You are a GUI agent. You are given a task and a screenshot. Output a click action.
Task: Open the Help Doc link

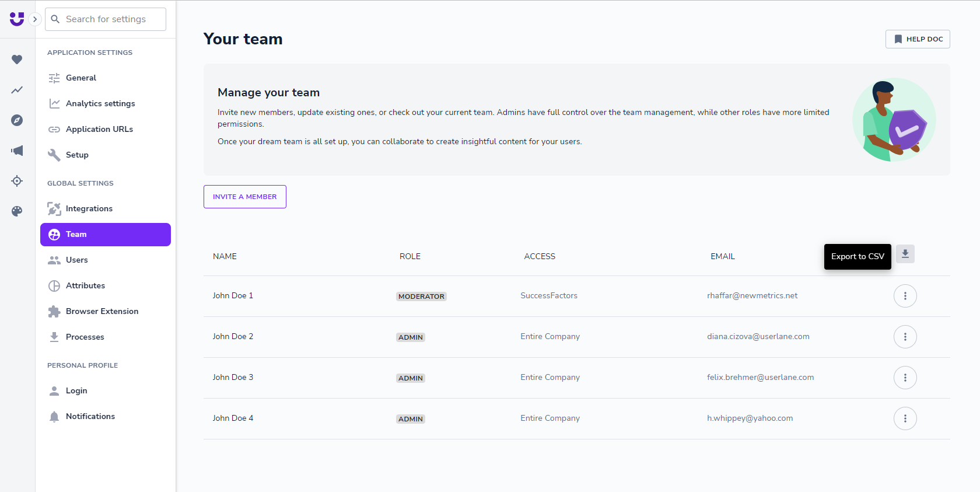pyautogui.click(x=918, y=39)
